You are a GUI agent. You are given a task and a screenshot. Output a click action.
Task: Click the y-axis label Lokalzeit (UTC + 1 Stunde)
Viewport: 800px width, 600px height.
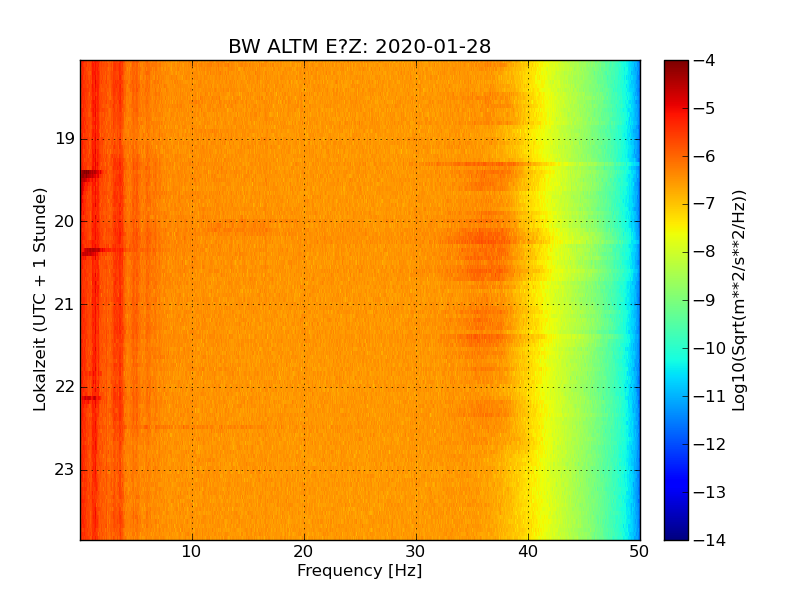pos(39,299)
